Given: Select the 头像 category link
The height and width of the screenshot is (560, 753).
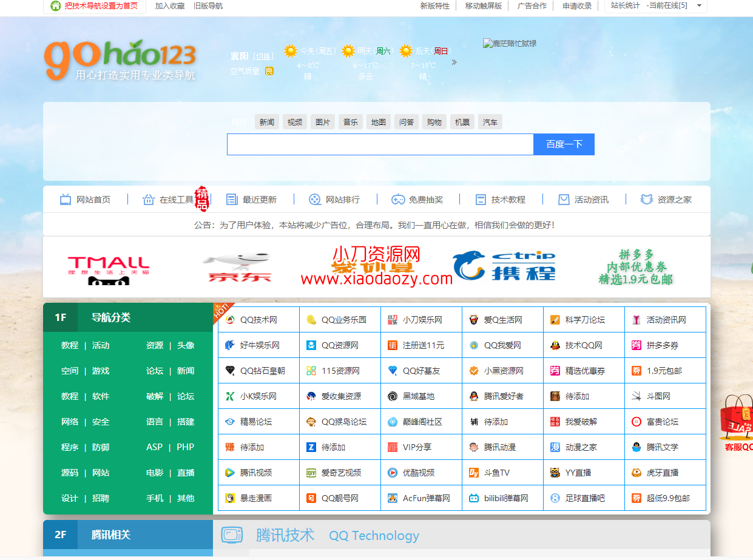Looking at the screenshot, I should (186, 345).
